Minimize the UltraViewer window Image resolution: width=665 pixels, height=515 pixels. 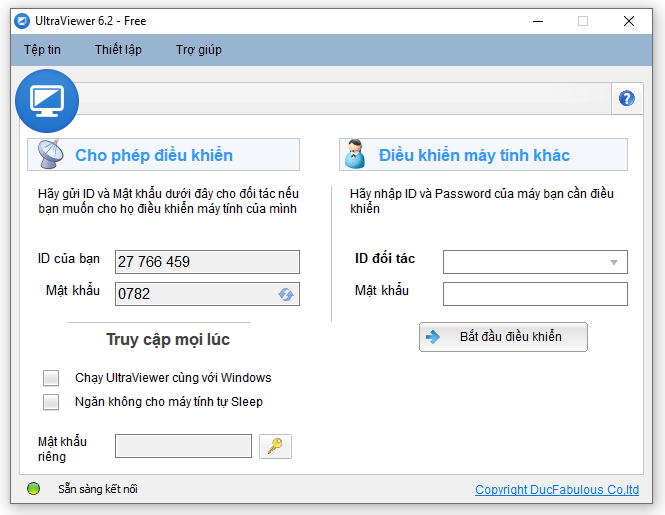pyautogui.click(x=538, y=21)
